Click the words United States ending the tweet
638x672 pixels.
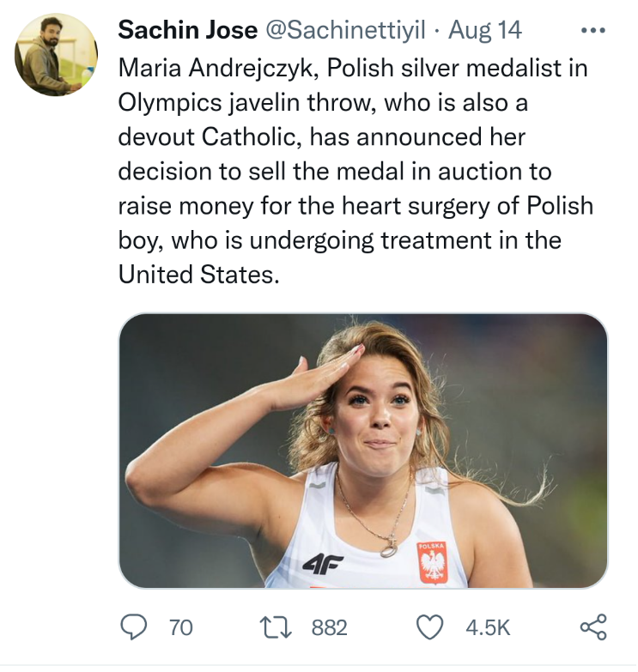(x=199, y=275)
